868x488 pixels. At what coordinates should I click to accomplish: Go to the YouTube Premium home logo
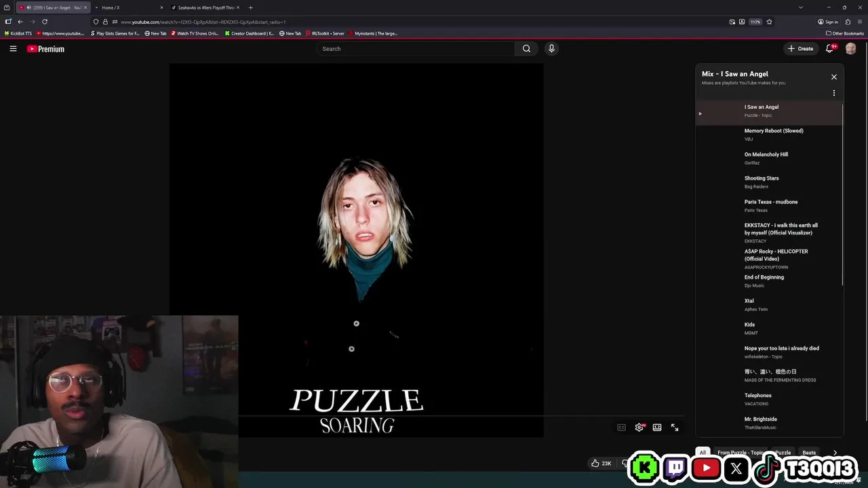click(x=45, y=49)
